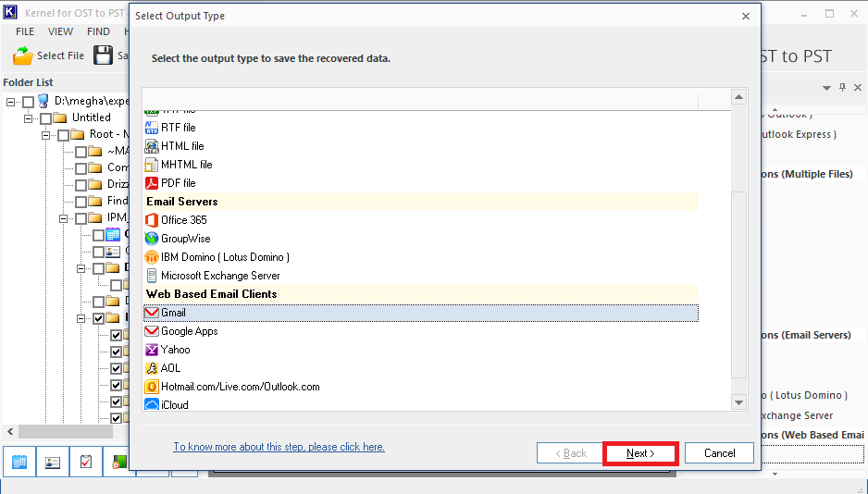The image size is (868, 494).
Task: Collapse the IPM_ tree node
Action: (x=64, y=218)
